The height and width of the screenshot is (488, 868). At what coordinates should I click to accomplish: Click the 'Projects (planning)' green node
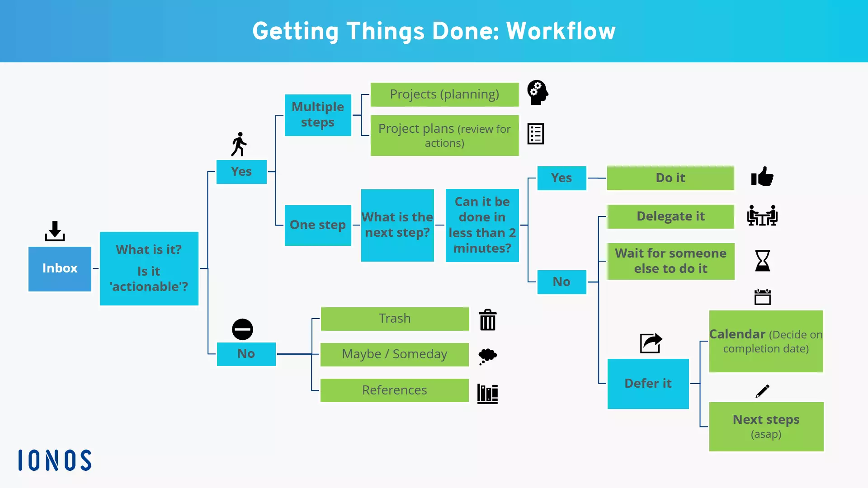click(x=444, y=94)
